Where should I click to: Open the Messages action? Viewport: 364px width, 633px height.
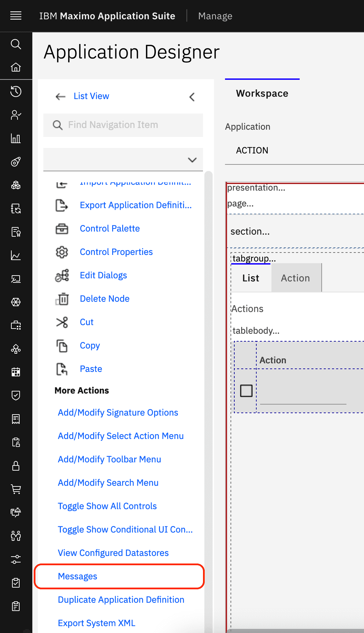tap(77, 576)
